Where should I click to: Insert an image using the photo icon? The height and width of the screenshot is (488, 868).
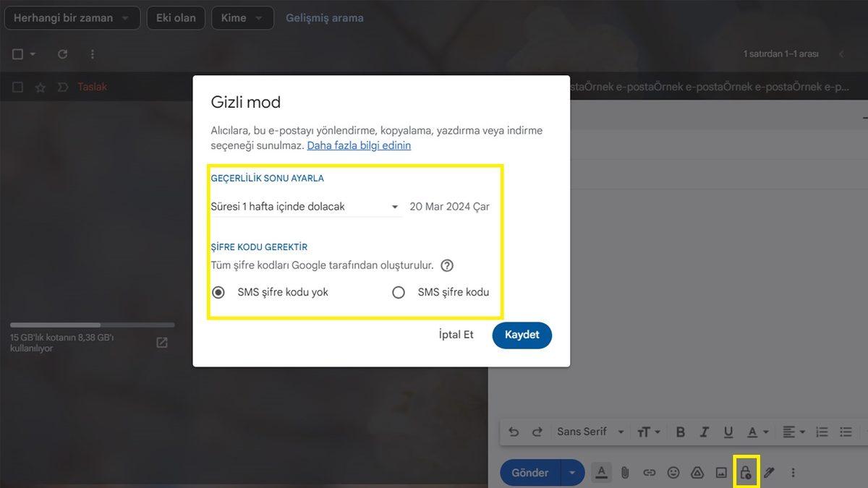point(721,472)
